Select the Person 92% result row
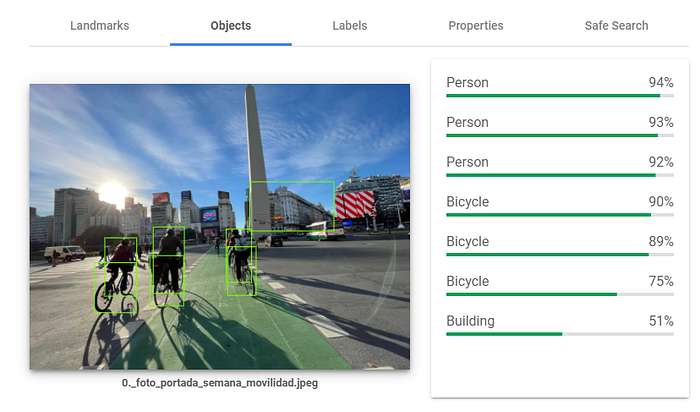The width and height of the screenshot is (700, 412). click(x=560, y=165)
